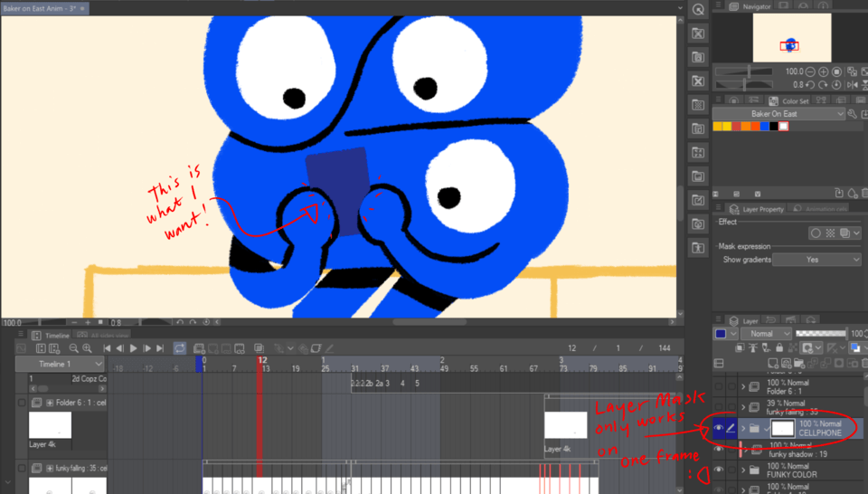Zoom in the timeline

point(87,348)
